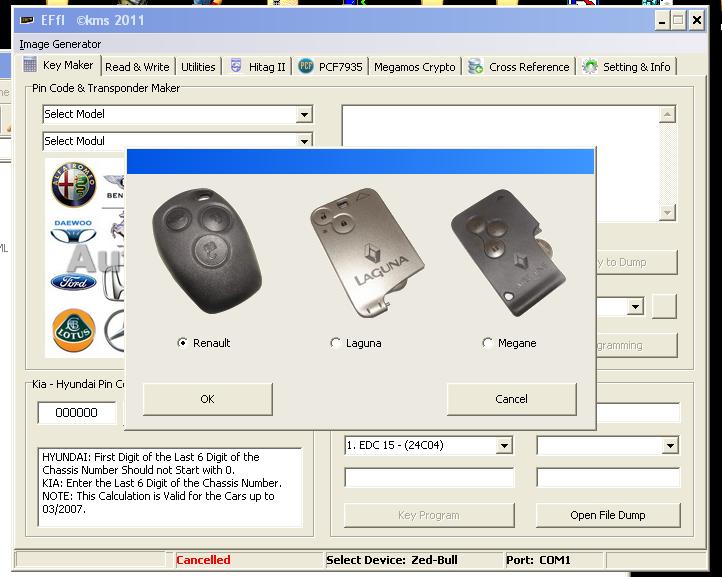Click the EFfl application title bar icon
722x577 pixels.
point(28,20)
